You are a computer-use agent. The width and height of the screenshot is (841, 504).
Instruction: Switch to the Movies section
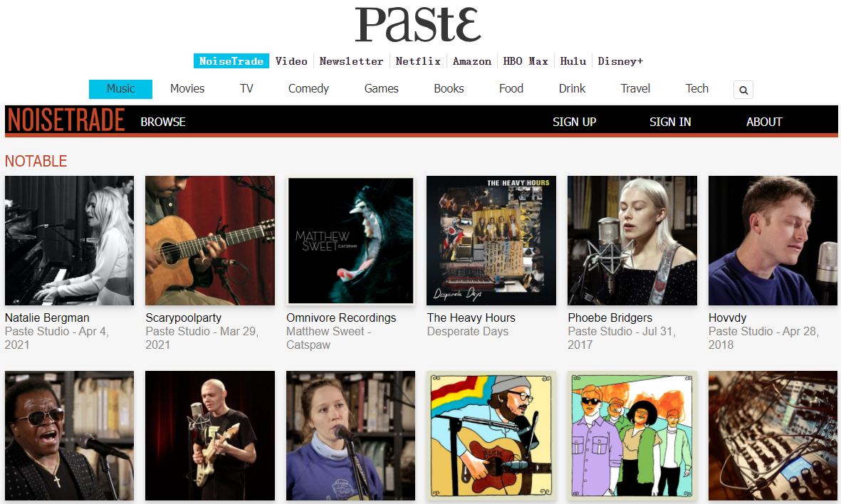coord(187,89)
